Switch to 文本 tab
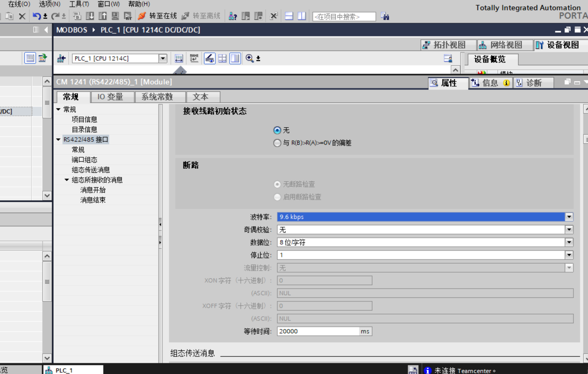 point(203,97)
